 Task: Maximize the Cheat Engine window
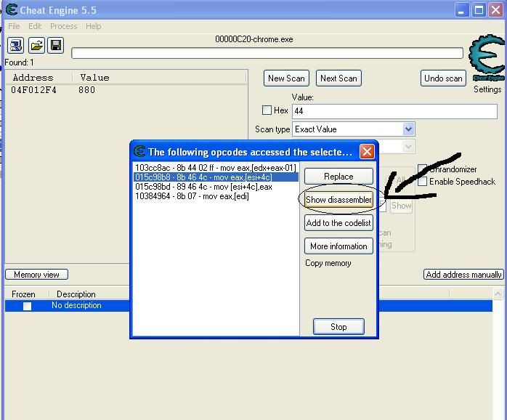click(479, 10)
